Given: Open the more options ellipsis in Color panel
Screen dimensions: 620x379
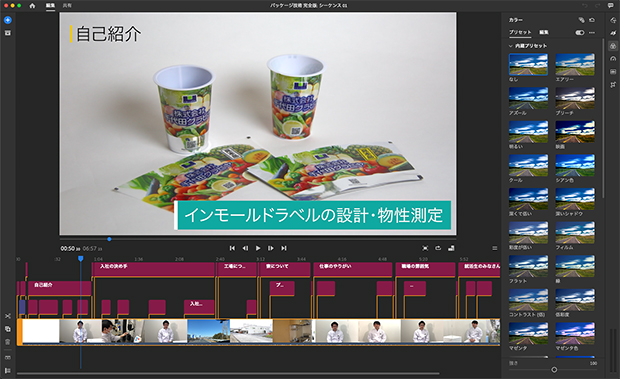Looking at the screenshot, I should [592, 32].
